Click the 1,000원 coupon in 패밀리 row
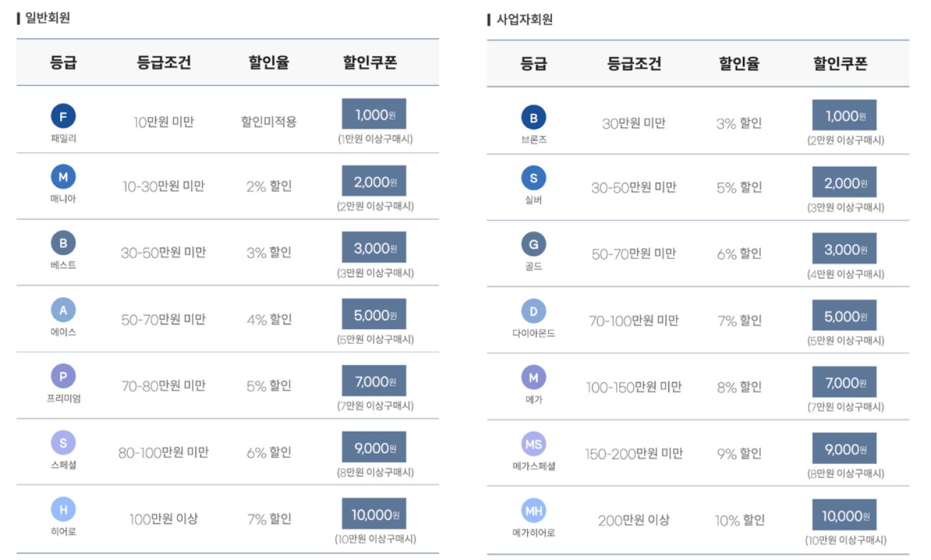Screen dimensions: 931x560 pos(374,114)
